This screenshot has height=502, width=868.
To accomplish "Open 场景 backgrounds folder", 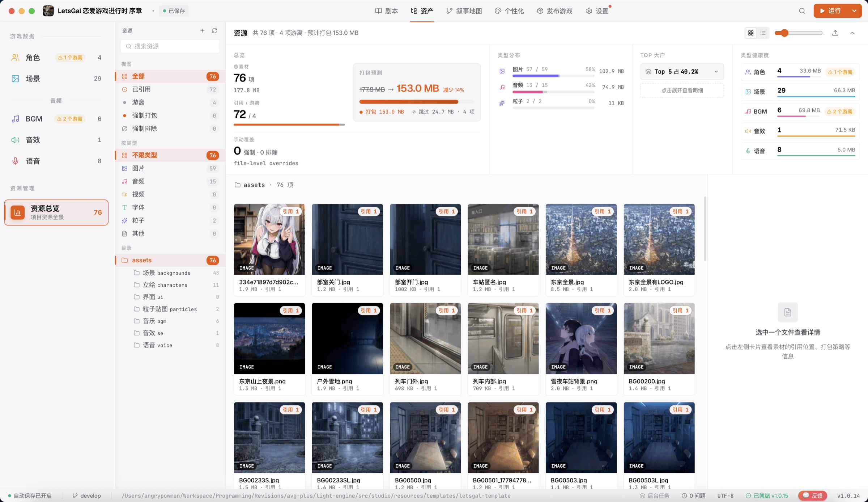I will pos(176,273).
